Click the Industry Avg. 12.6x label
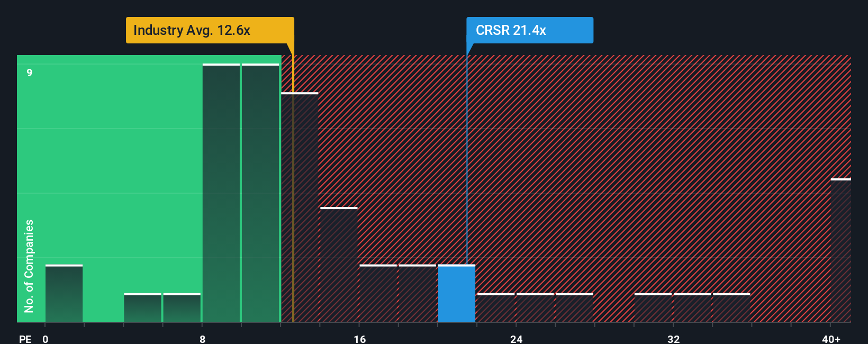 tap(210, 30)
